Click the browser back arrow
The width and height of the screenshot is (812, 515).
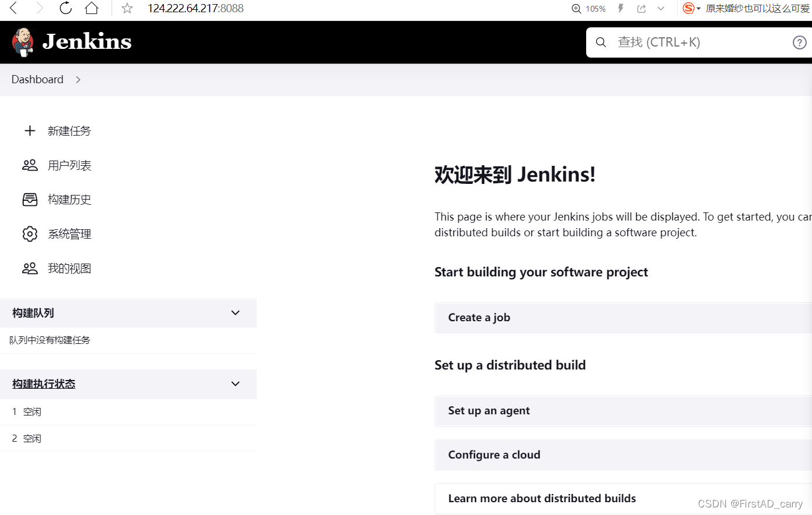(14, 8)
